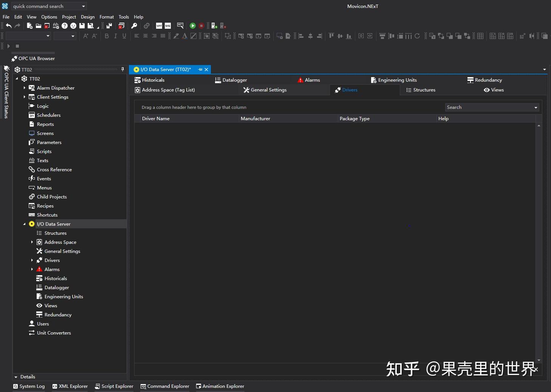
Task: Open the General Settings tab
Action: coord(265,90)
